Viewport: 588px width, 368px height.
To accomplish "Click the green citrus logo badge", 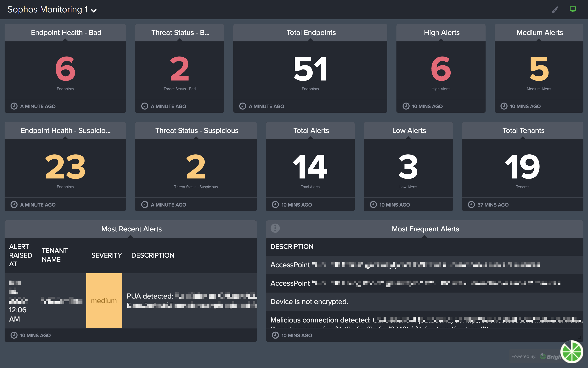I will pyautogui.click(x=572, y=352).
